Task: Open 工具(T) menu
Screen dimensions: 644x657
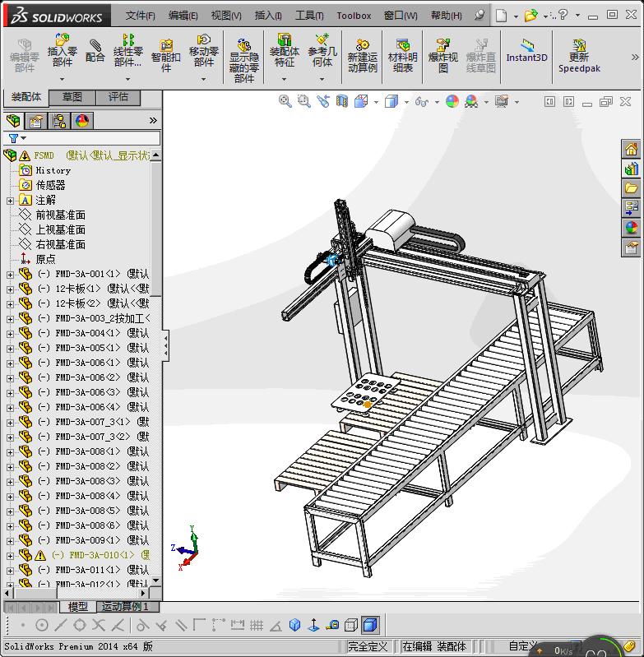Action: [309, 16]
